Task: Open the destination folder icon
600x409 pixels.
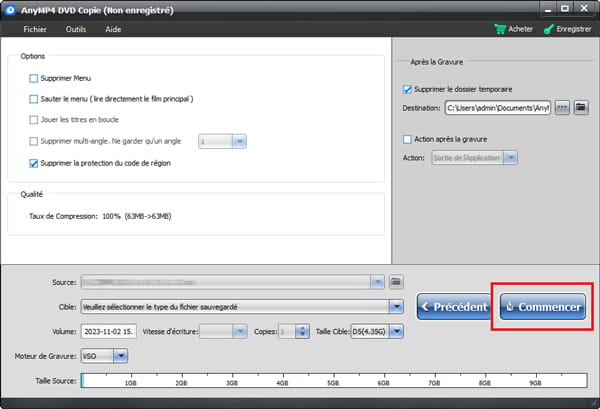Action: pos(581,108)
